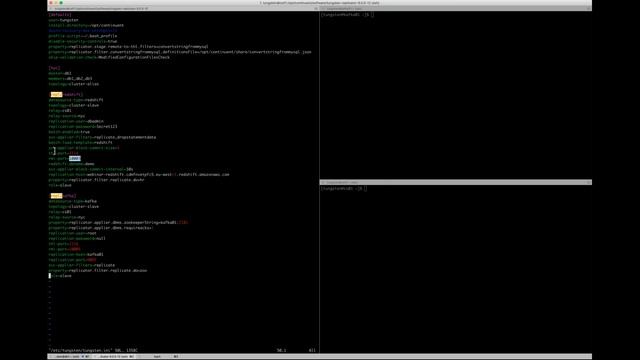Close the bottom-right terminal pane
The width and height of the screenshot is (640, 360).
pos(323,182)
